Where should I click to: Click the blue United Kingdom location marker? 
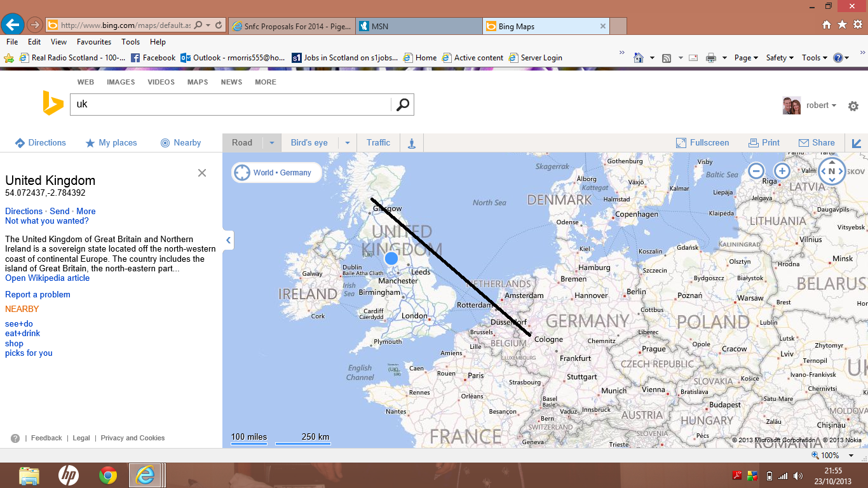pyautogui.click(x=391, y=259)
